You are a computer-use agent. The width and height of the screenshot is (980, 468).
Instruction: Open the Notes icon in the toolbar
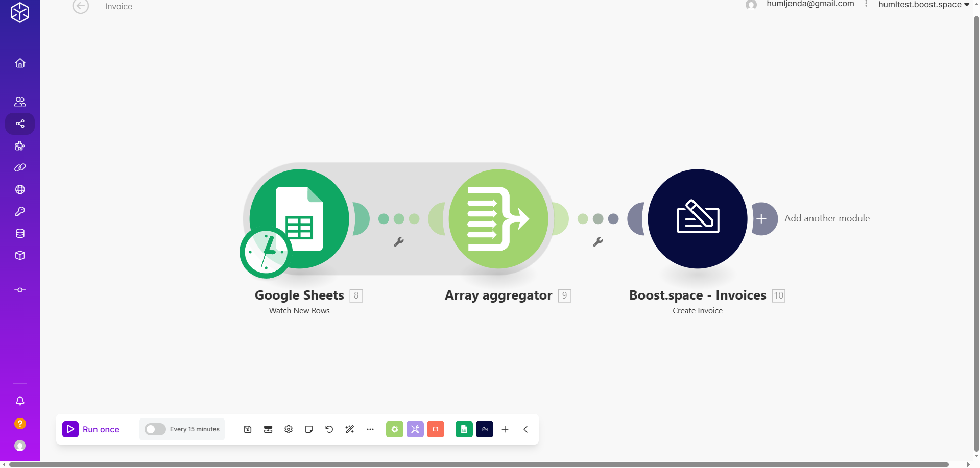pyautogui.click(x=309, y=429)
